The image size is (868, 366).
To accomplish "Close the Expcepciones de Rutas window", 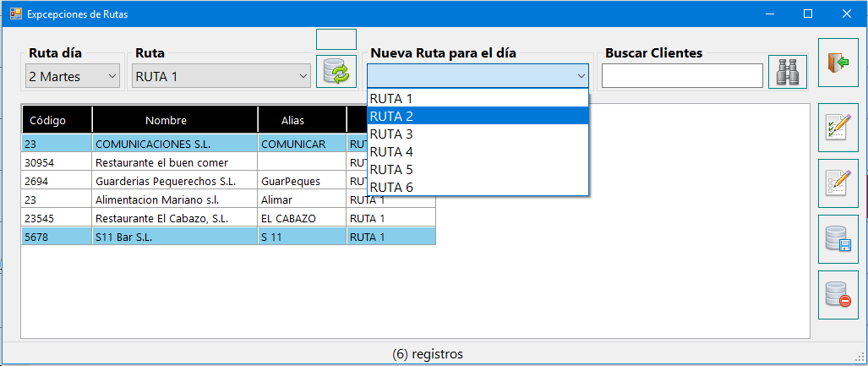I will point(846,14).
